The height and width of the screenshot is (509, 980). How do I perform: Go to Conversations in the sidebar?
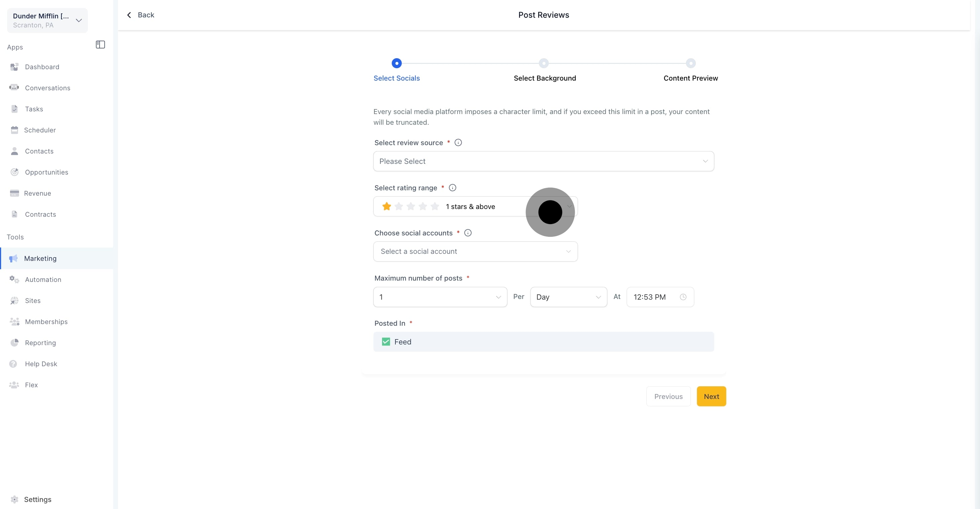click(47, 88)
